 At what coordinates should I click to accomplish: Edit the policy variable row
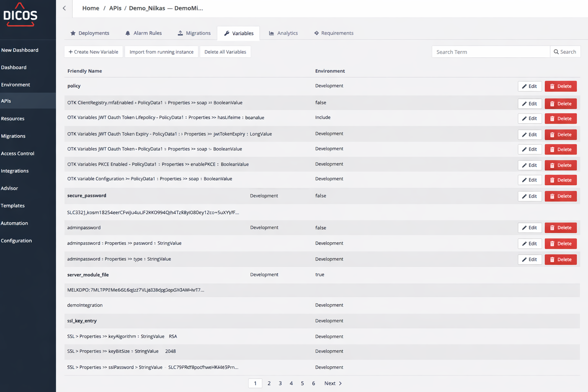point(529,87)
